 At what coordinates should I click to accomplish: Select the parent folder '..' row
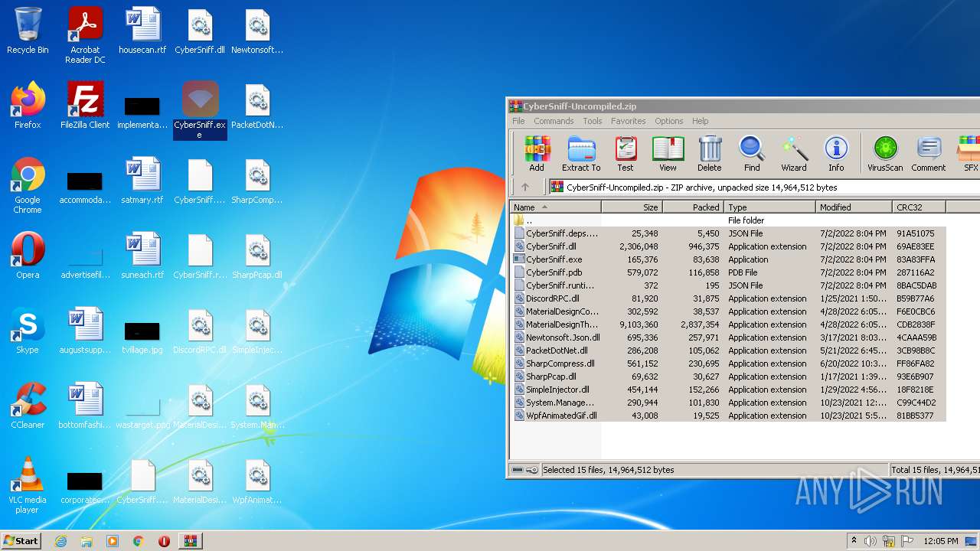tap(728, 220)
